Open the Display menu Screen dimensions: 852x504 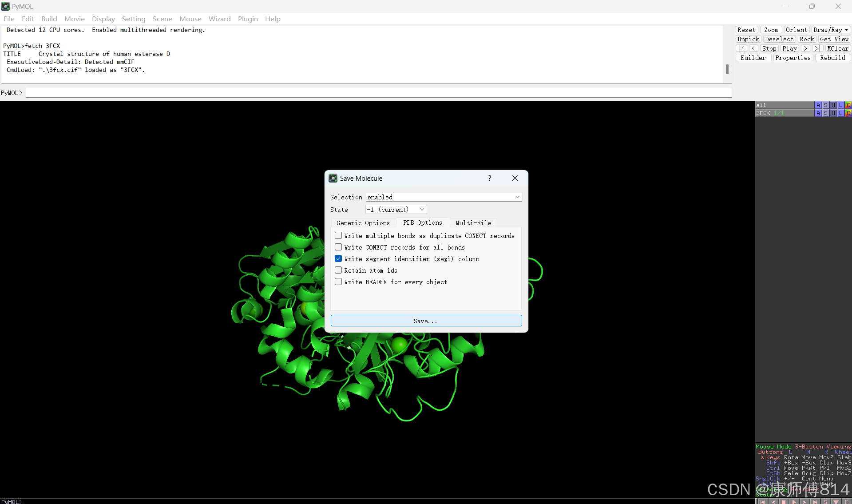pos(103,19)
